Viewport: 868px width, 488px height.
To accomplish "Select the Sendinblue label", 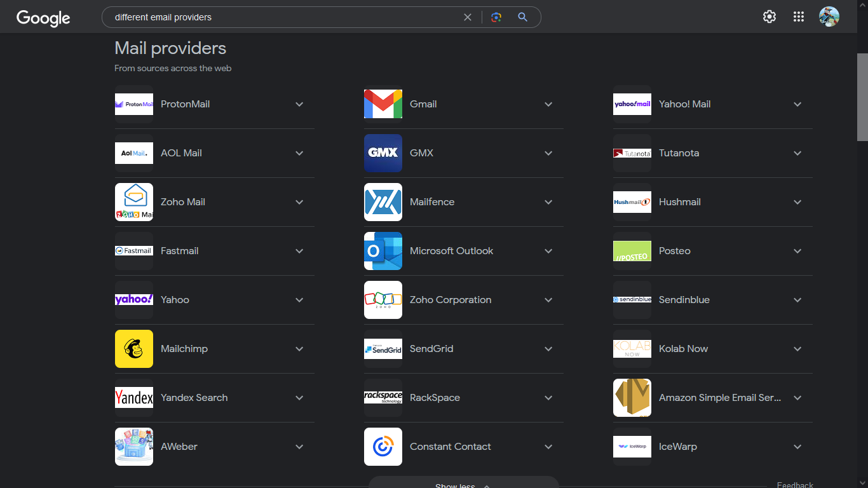I will pos(684,300).
